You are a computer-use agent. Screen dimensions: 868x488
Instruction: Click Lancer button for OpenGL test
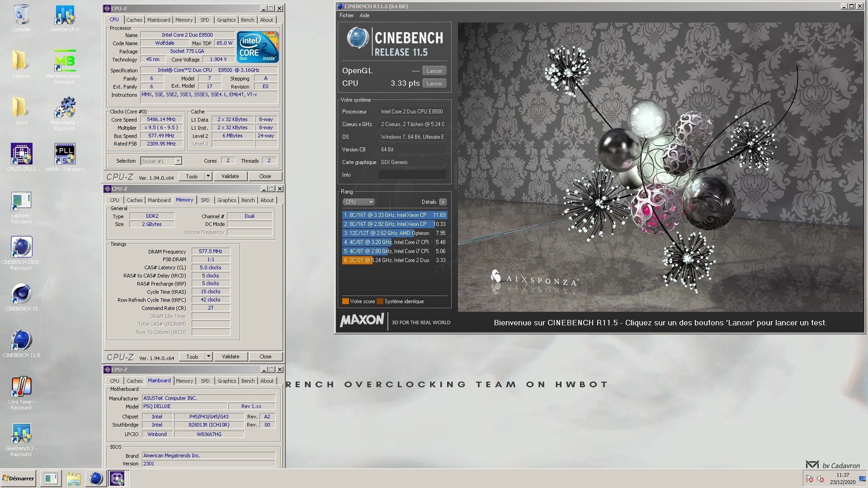click(434, 71)
